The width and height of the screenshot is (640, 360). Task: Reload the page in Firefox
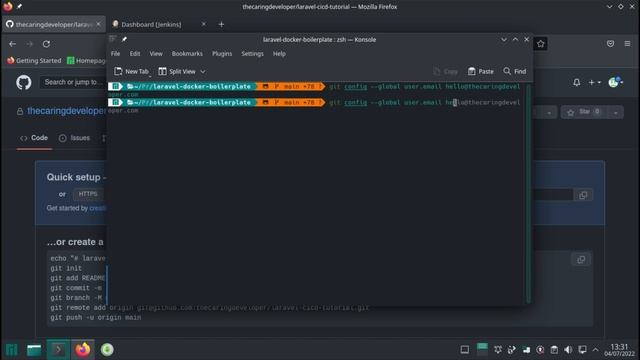[46, 44]
